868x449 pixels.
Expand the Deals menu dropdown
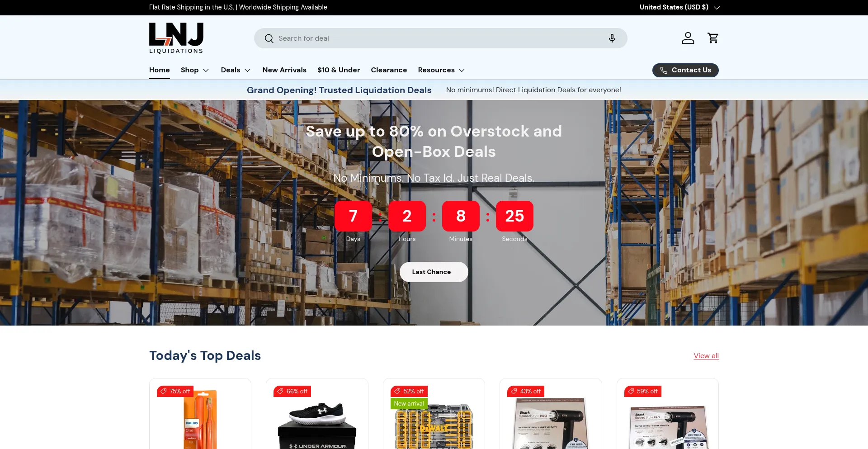click(236, 70)
